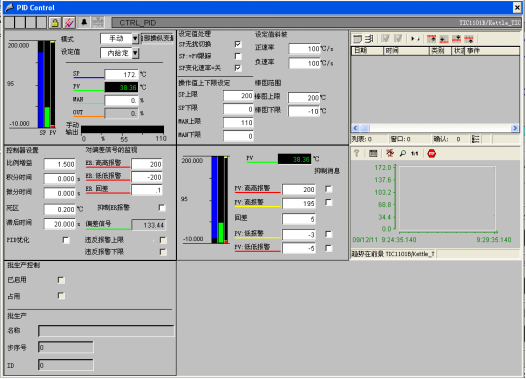
Task: Jump to first alarm message icon
Action: click(431, 39)
